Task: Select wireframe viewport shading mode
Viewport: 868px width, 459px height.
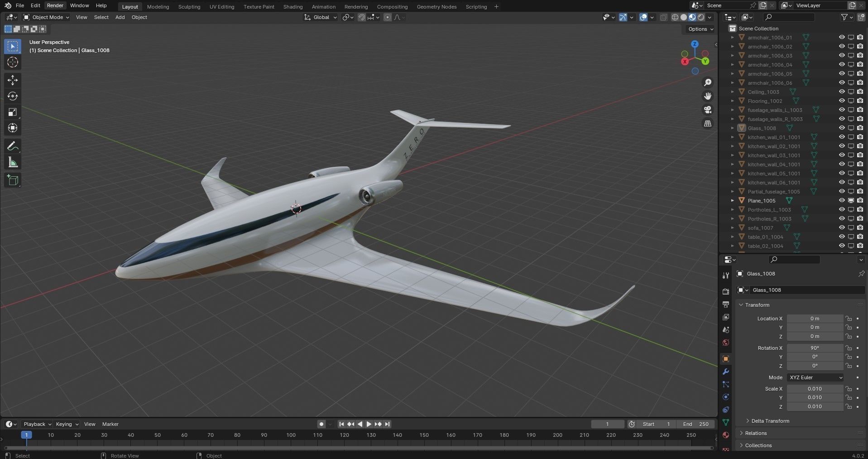Action: [x=675, y=17]
